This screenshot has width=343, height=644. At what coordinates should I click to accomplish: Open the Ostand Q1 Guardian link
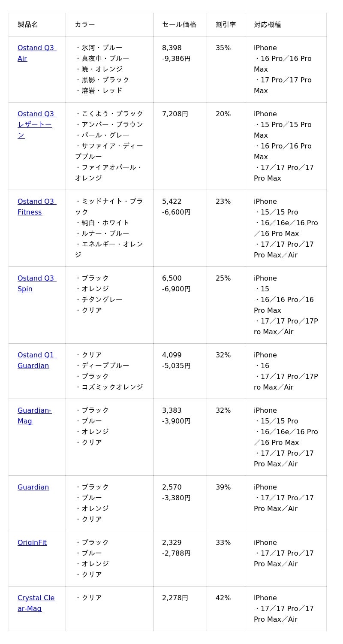36,355
